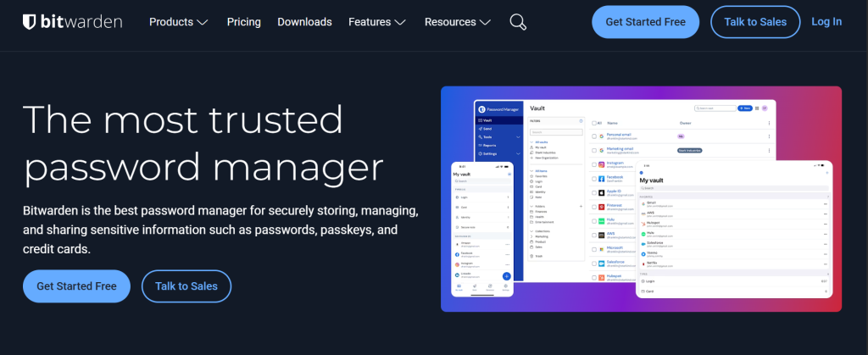Expand the Products menu
Screen dimensions: 868x355
tap(178, 22)
